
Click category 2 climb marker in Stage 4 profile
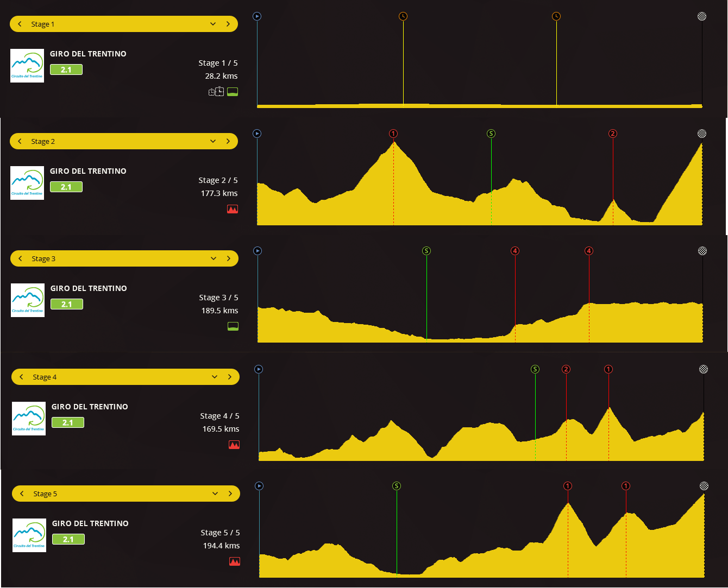566,369
